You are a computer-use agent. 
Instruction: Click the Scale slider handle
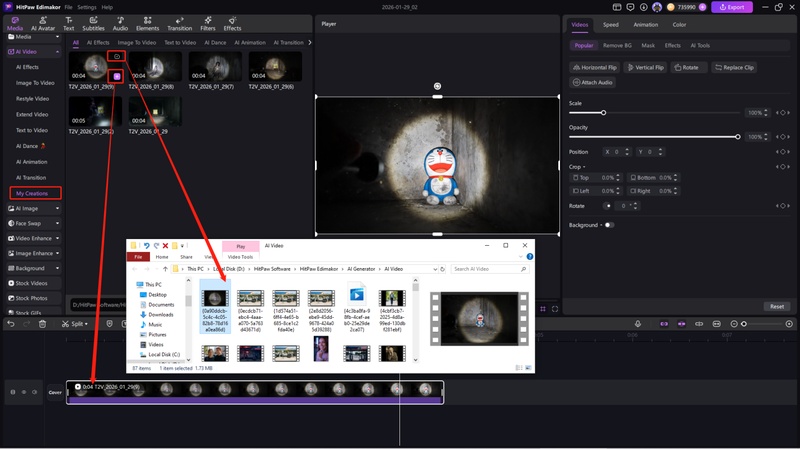tap(603, 113)
